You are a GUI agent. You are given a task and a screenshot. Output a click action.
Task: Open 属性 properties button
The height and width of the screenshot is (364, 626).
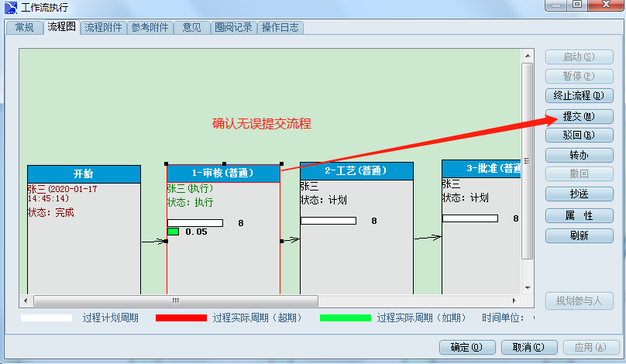coord(579,215)
